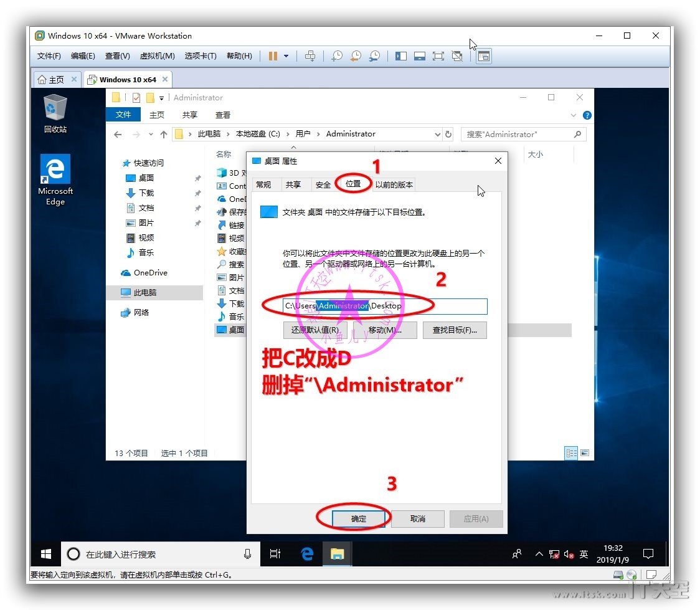The width and height of the screenshot is (700, 610).
Task: Open the Windows Start menu
Action: 45,554
